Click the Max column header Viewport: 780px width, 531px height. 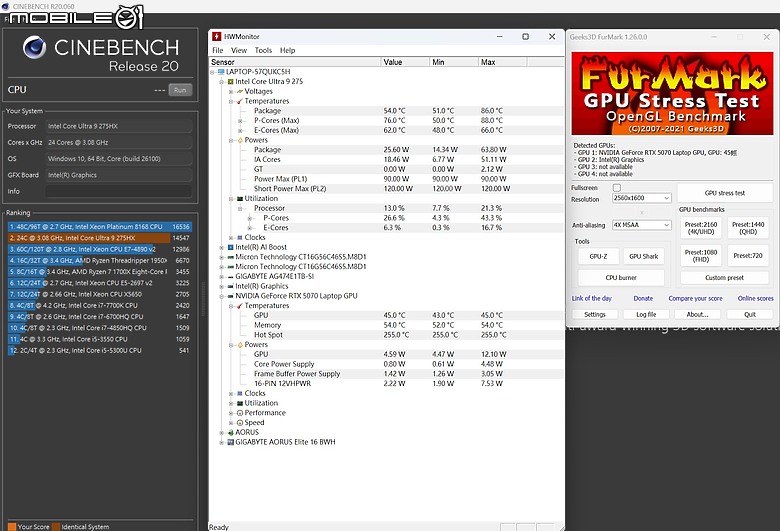tap(502, 62)
